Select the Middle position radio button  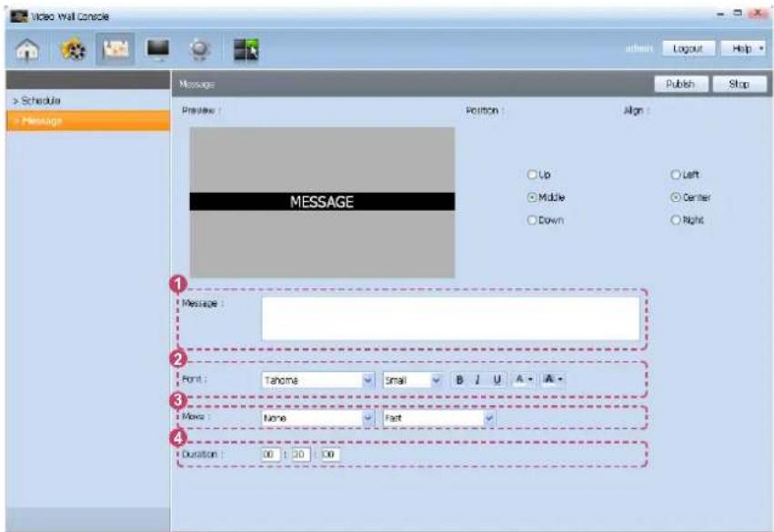(532, 197)
